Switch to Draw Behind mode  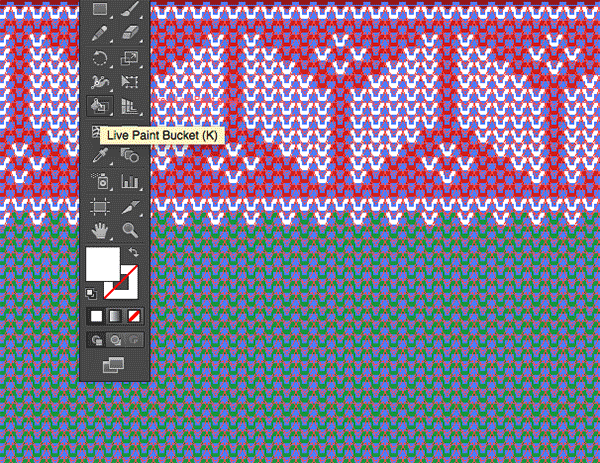115,340
